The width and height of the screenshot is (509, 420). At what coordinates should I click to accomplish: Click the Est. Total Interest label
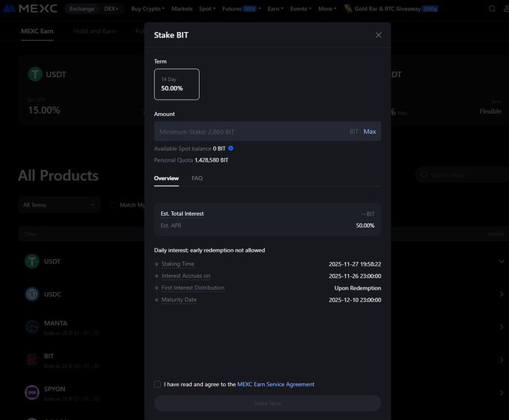[x=182, y=213]
